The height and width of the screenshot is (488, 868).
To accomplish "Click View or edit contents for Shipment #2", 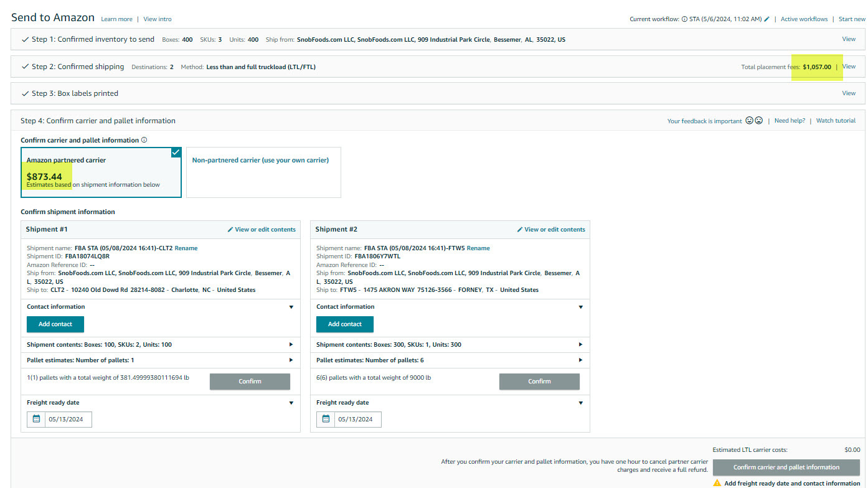I will 551,230.
